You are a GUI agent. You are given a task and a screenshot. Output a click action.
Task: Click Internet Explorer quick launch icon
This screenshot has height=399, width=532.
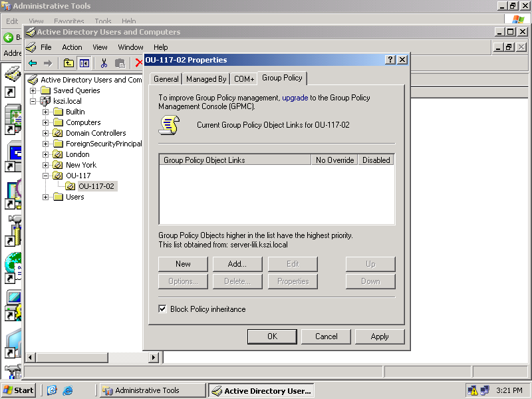tap(68, 390)
